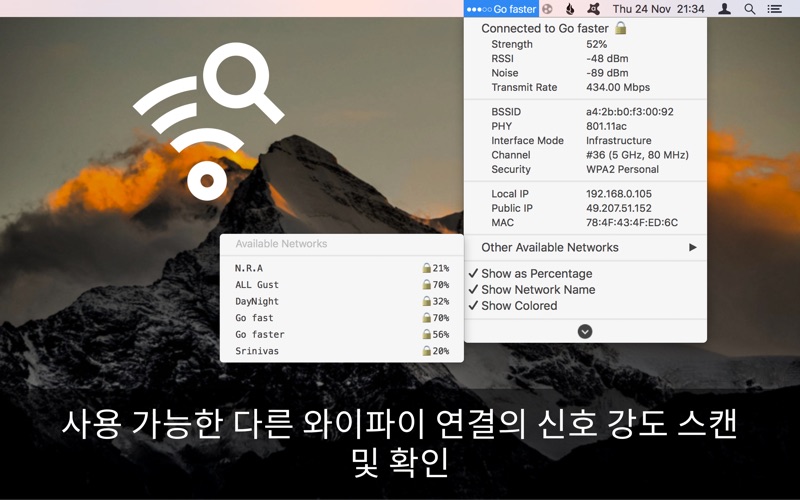Viewport: 800px width, 500px height.
Task: Open the user account icon in the menu bar
Action: [x=724, y=9]
